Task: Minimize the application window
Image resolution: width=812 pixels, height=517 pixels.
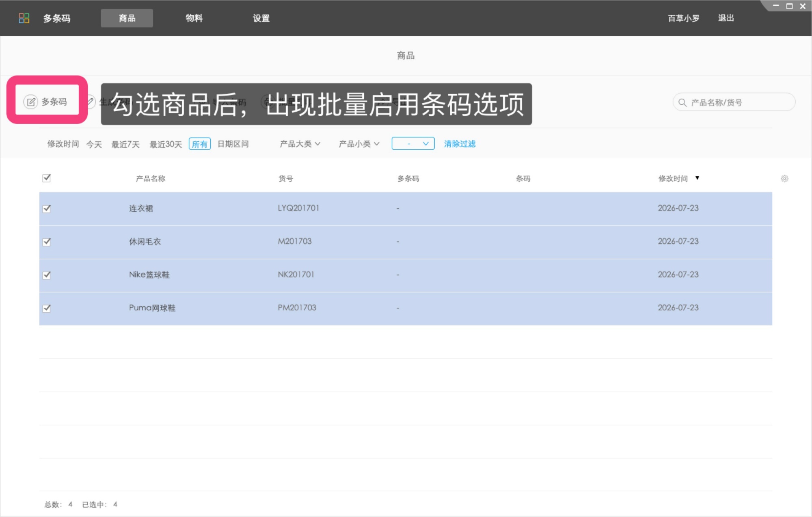Action: (776, 6)
